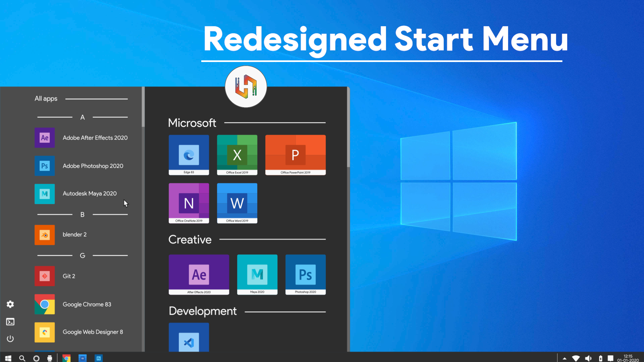
Task: Open taskbar search magnifier
Action: point(22,358)
